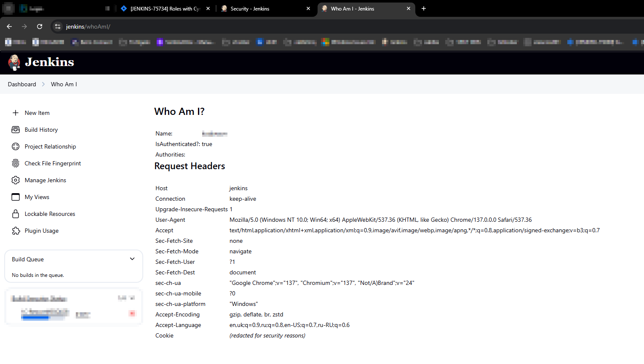Click the Plugin Usage puzzle icon
The image size is (644, 364).
coord(16,231)
